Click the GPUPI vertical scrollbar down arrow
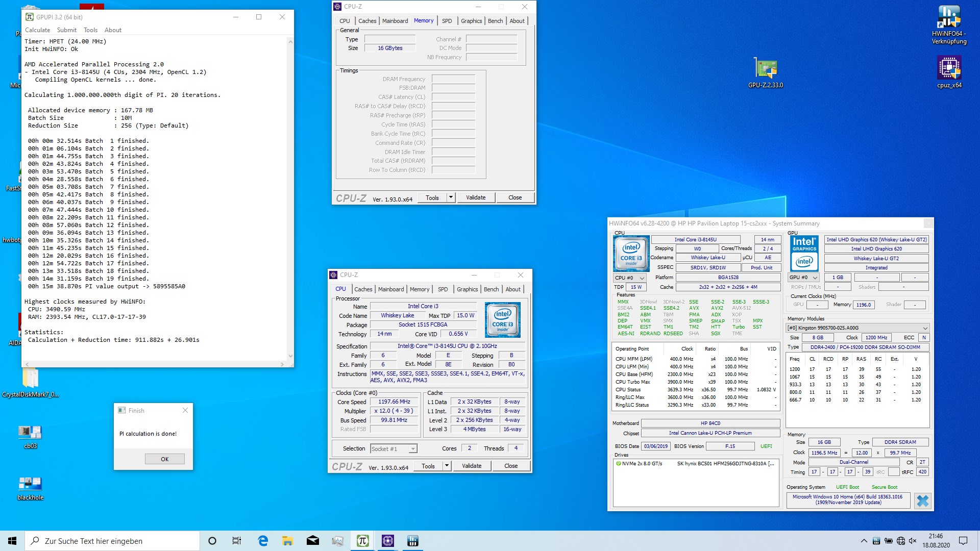 click(x=290, y=356)
